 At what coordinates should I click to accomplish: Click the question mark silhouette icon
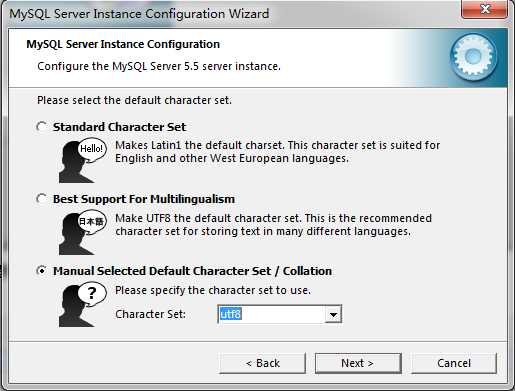tap(83, 304)
